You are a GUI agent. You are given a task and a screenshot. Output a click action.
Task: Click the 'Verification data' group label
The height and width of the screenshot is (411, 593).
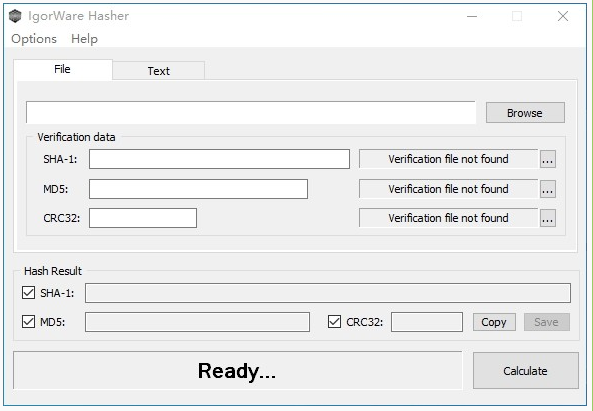pos(76,137)
